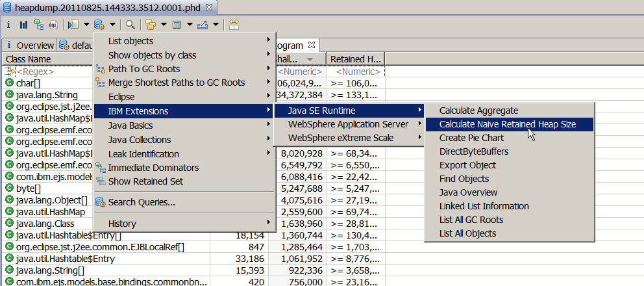Screen dimensions: 644x286
Task: Click the class icon beside java.lang.Class
Action: (x=10, y=224)
